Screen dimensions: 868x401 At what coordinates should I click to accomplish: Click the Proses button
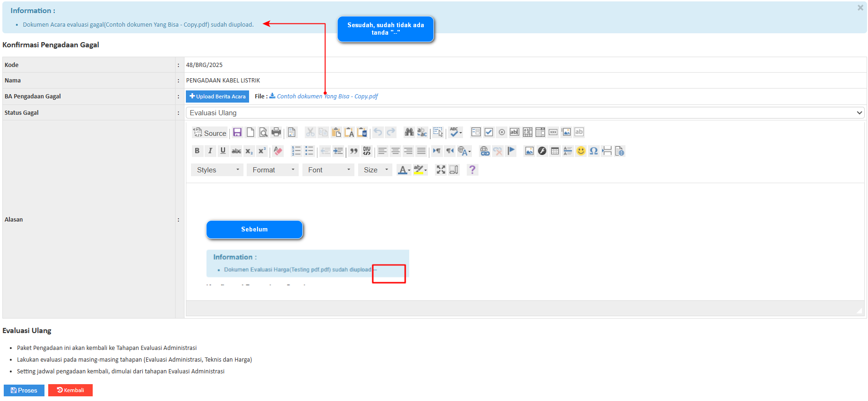[24, 390]
